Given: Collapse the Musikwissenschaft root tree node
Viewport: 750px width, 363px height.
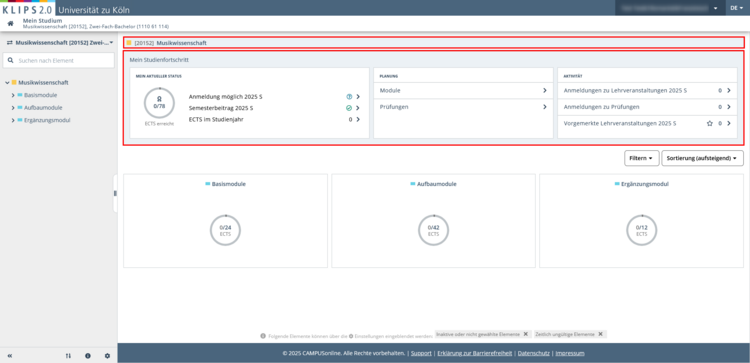Looking at the screenshot, I should click(x=7, y=83).
